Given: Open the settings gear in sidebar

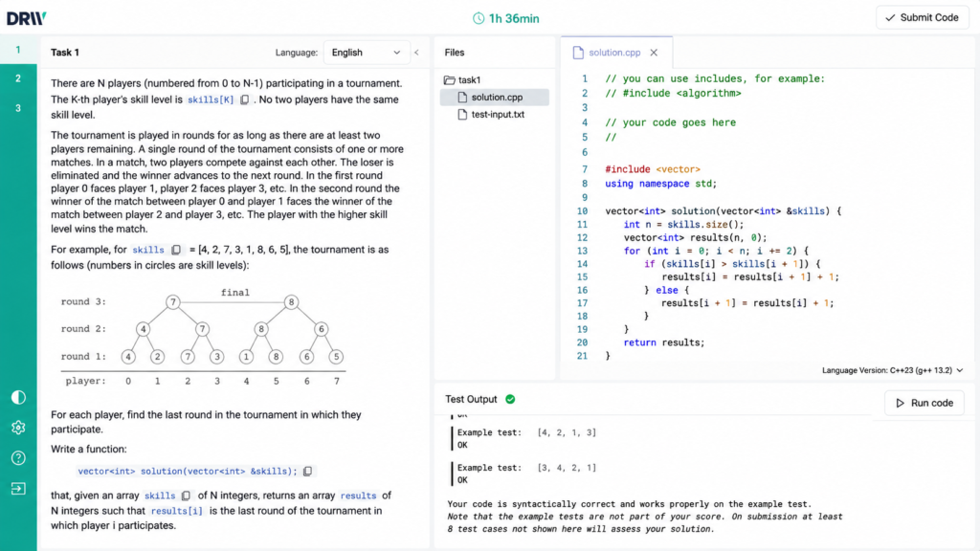Looking at the screenshot, I should pyautogui.click(x=18, y=428).
